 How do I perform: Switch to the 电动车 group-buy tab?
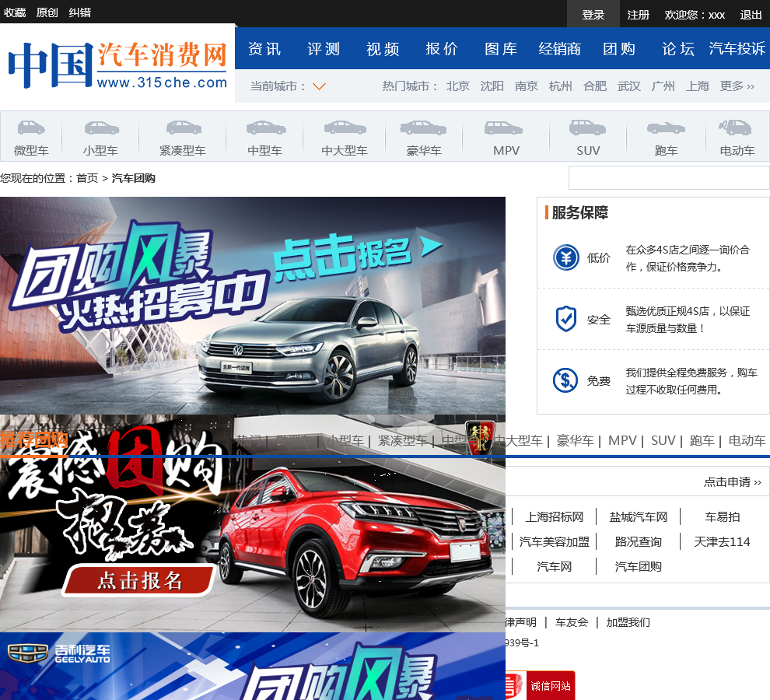pos(747,441)
